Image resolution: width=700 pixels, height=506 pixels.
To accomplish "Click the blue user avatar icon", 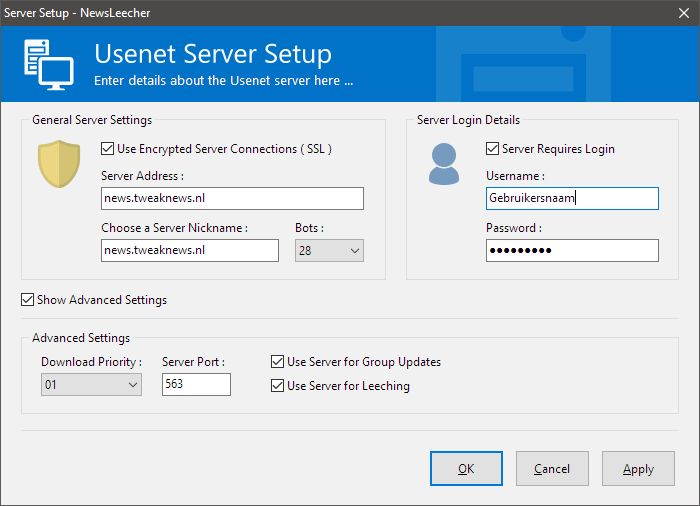I will coord(444,164).
